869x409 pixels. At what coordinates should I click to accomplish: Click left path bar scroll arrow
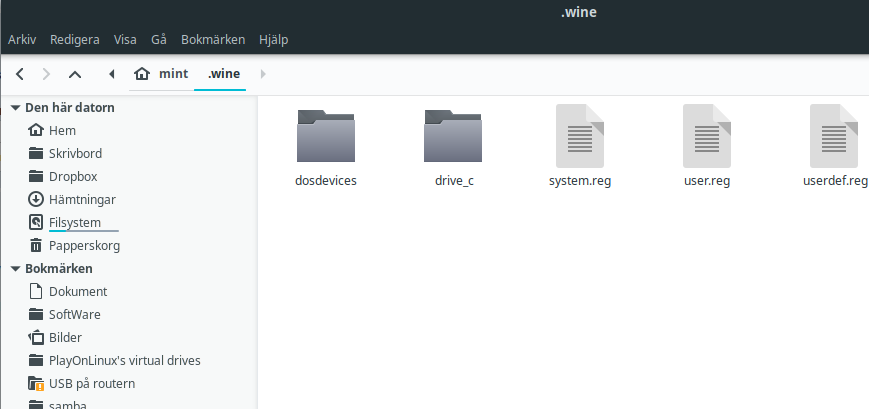[x=111, y=74]
